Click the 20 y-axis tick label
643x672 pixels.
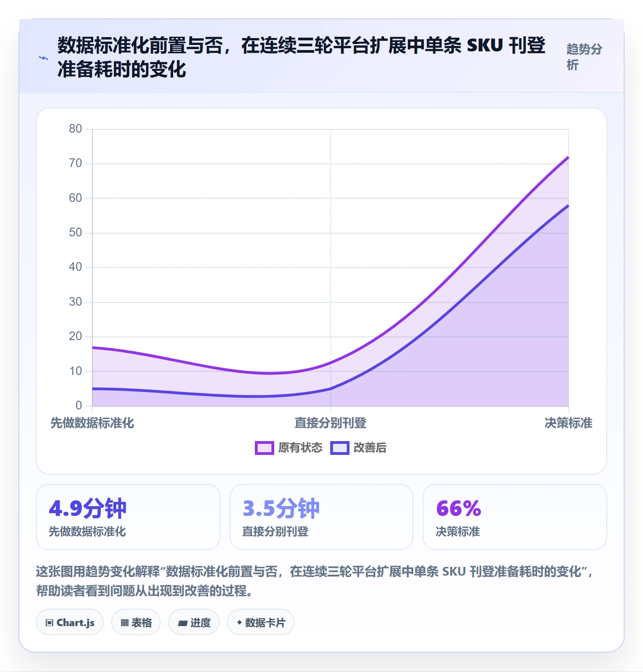(75, 336)
